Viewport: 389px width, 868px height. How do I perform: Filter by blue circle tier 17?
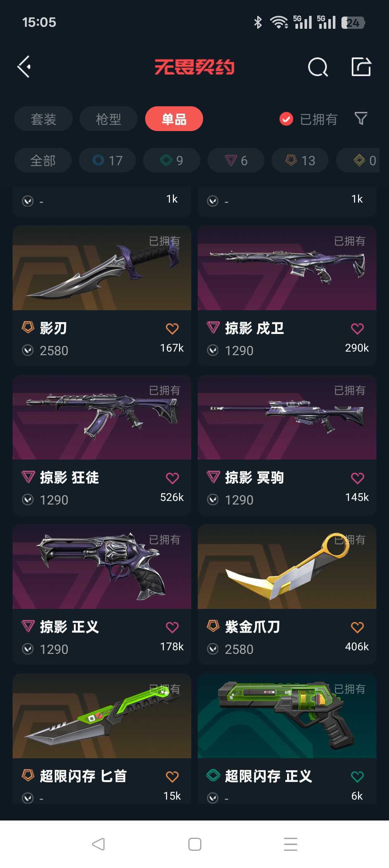click(x=107, y=160)
